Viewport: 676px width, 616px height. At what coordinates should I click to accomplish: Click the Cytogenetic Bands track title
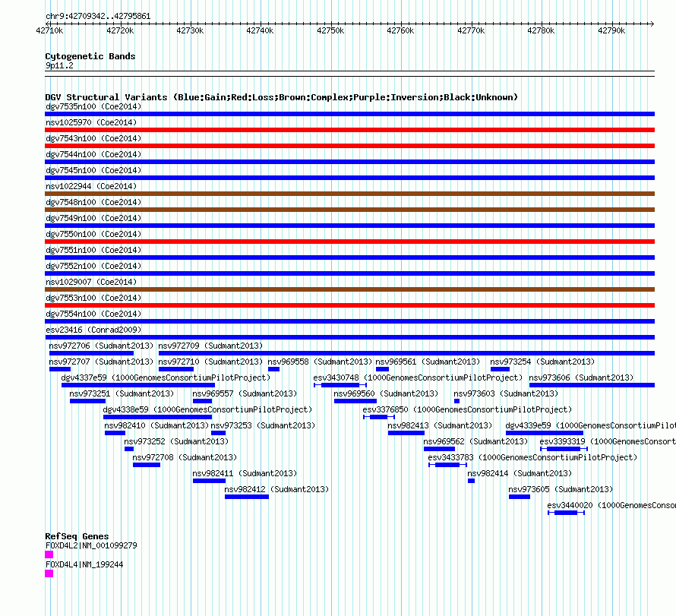(90, 56)
